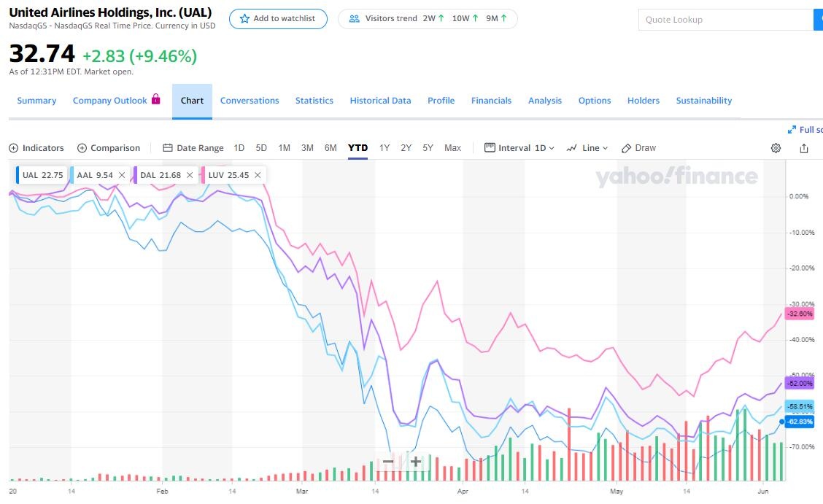Set the time range to Max
Image resolution: width=823 pixels, height=504 pixels.
click(452, 148)
